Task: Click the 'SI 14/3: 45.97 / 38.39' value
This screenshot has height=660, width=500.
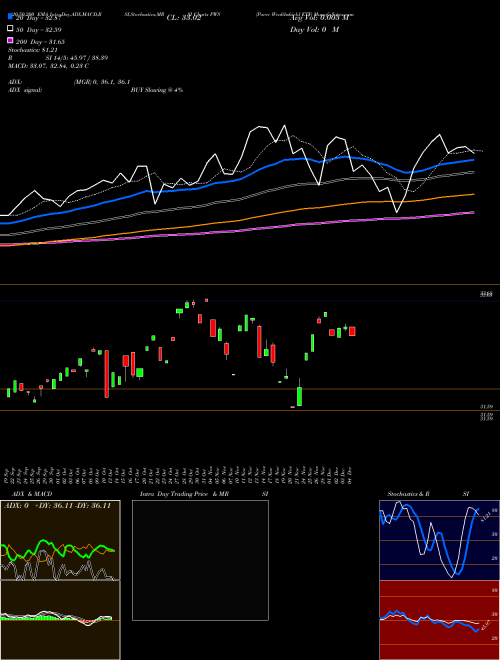Action: coord(77,58)
